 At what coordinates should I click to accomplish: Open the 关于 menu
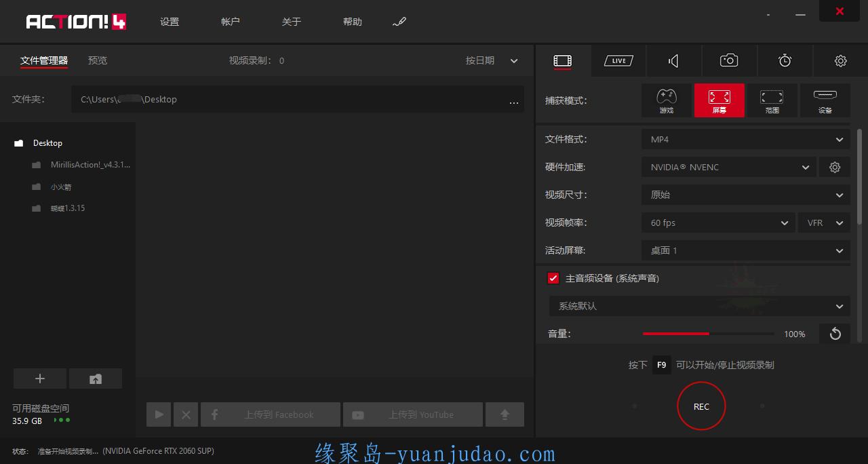coord(292,22)
